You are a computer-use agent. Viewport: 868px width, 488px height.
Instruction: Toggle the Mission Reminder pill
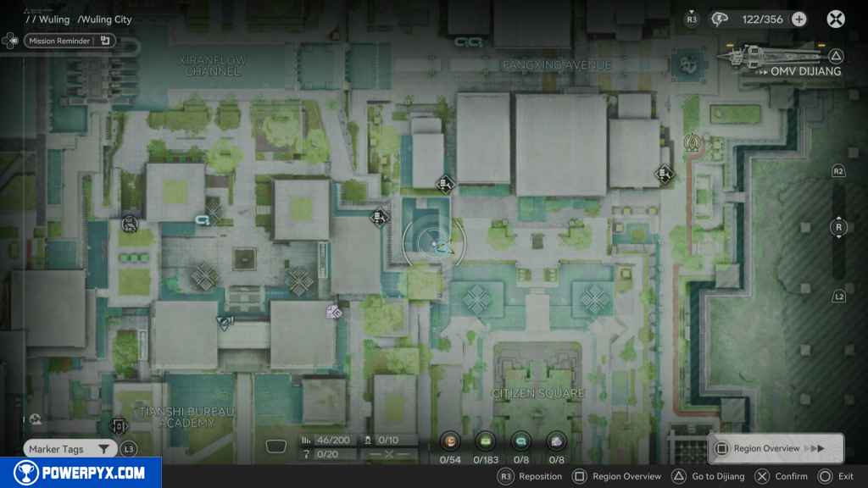coord(70,40)
